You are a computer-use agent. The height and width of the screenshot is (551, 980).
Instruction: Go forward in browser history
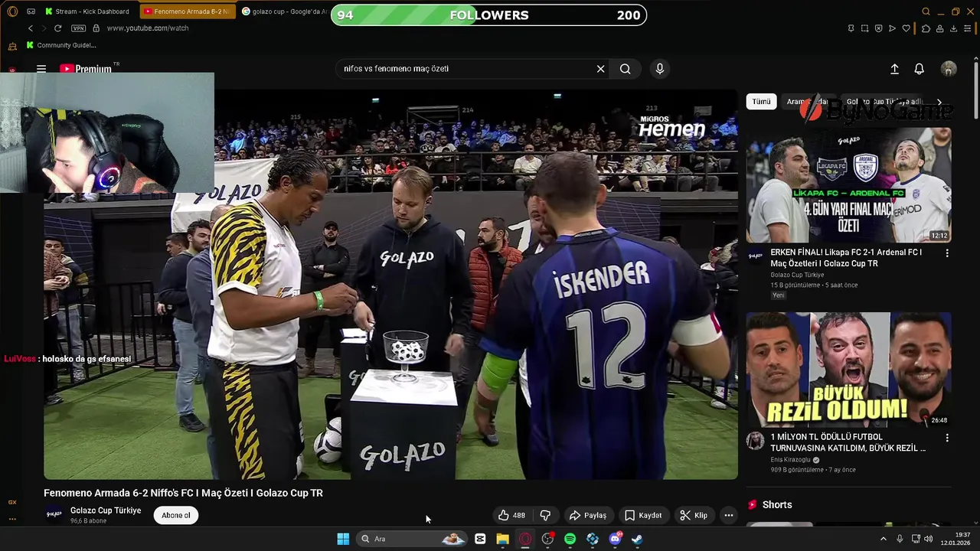(x=44, y=28)
